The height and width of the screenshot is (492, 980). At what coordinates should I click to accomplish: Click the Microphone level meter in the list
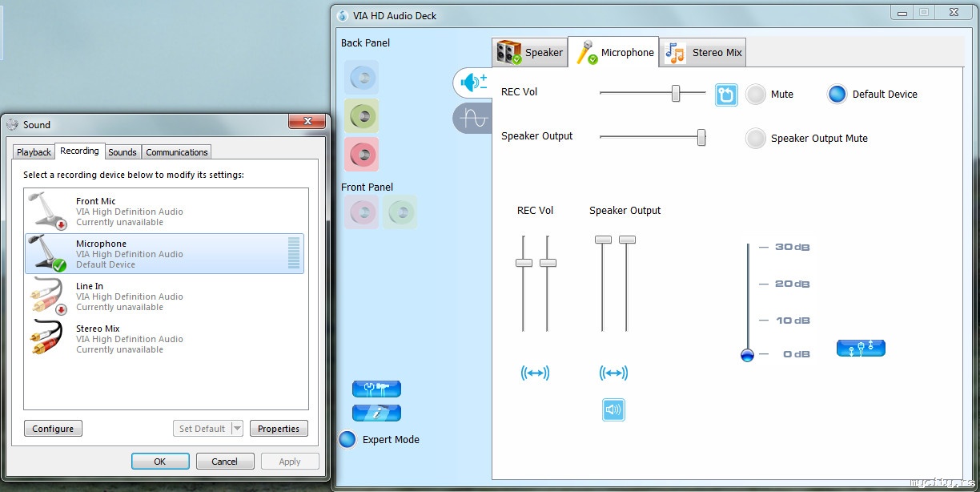click(293, 253)
